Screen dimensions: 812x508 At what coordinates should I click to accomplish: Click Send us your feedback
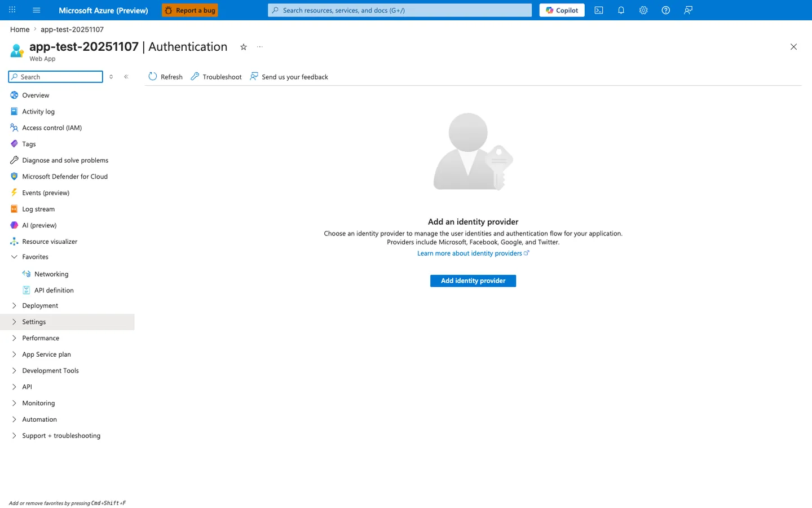click(x=289, y=77)
